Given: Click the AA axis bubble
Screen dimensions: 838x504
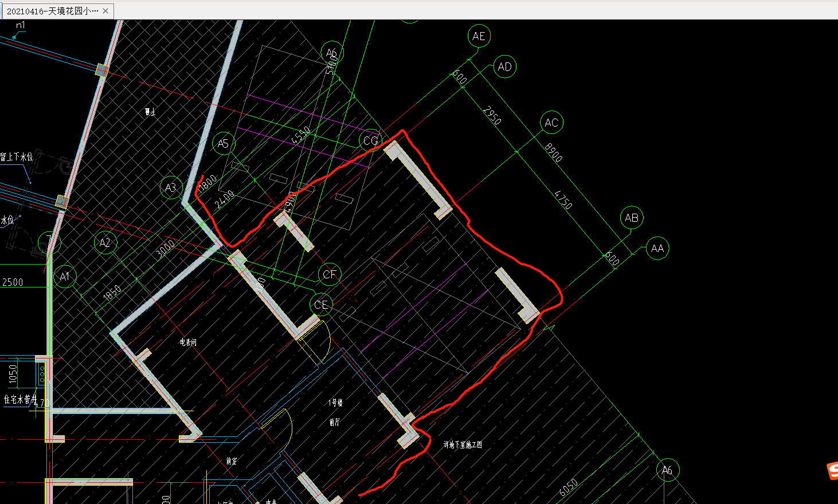Looking at the screenshot, I should click(x=657, y=249).
